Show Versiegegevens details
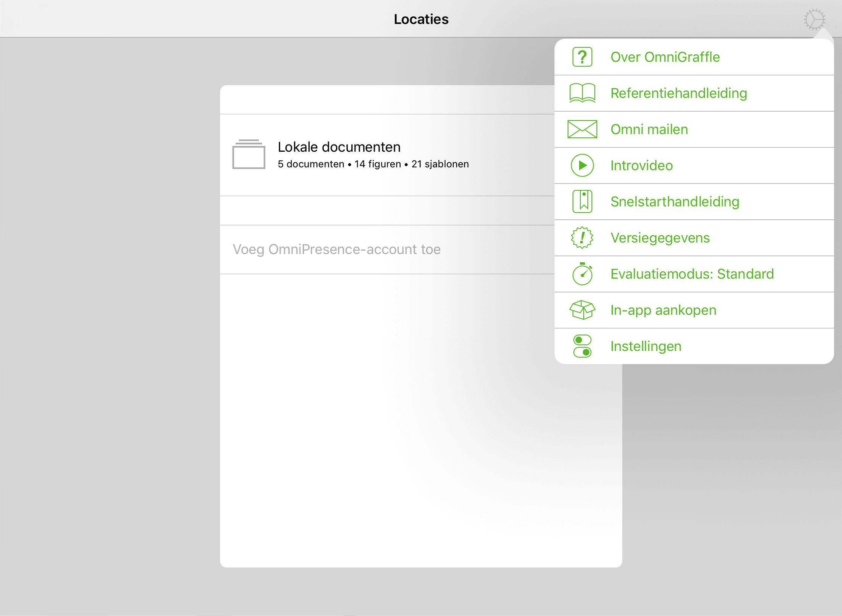 click(x=660, y=238)
